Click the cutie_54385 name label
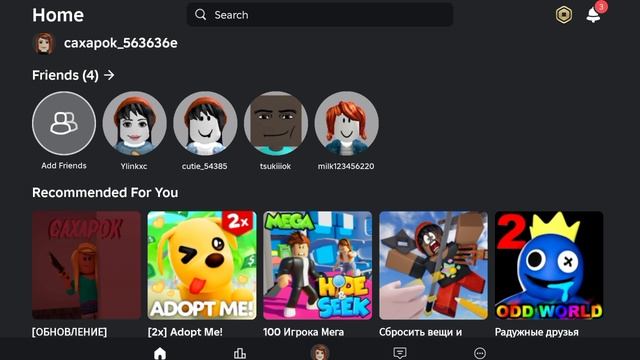 204,166
